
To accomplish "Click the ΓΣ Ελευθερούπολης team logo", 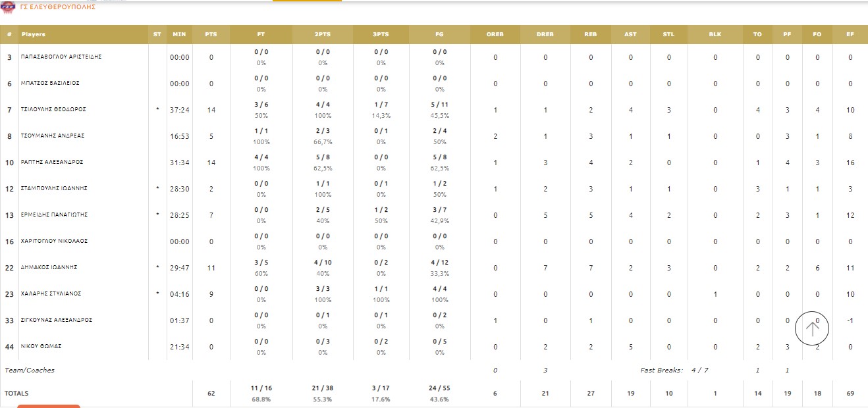I will (x=9, y=7).
